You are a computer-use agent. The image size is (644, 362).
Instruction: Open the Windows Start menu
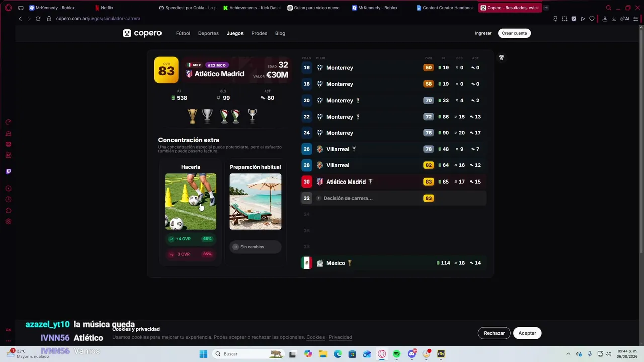[x=203, y=354]
